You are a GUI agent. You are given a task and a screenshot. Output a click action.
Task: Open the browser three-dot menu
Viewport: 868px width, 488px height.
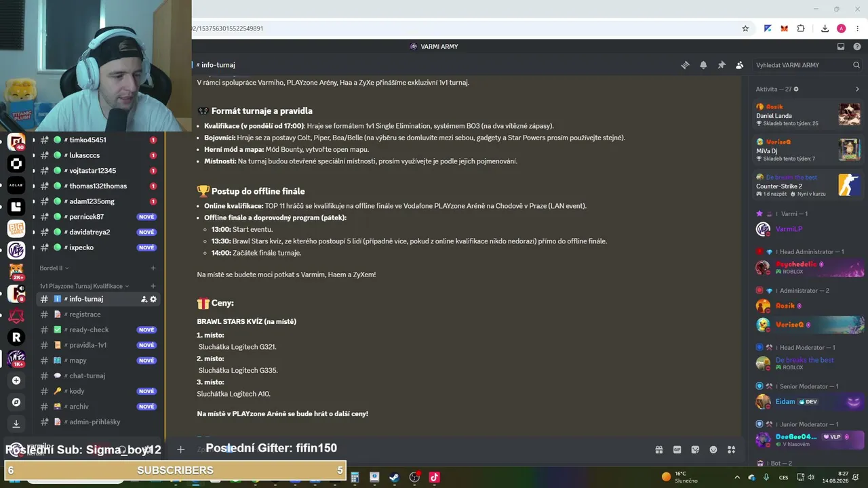[858, 28]
